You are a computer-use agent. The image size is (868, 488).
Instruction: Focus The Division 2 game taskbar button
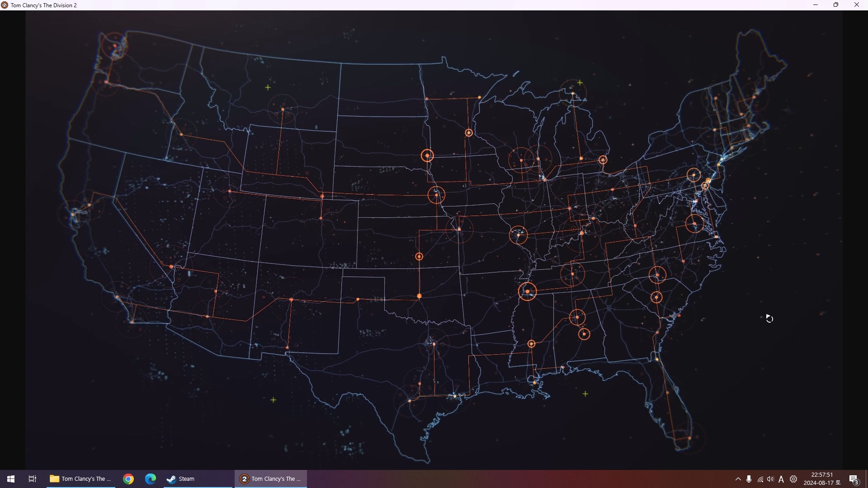[x=271, y=479]
